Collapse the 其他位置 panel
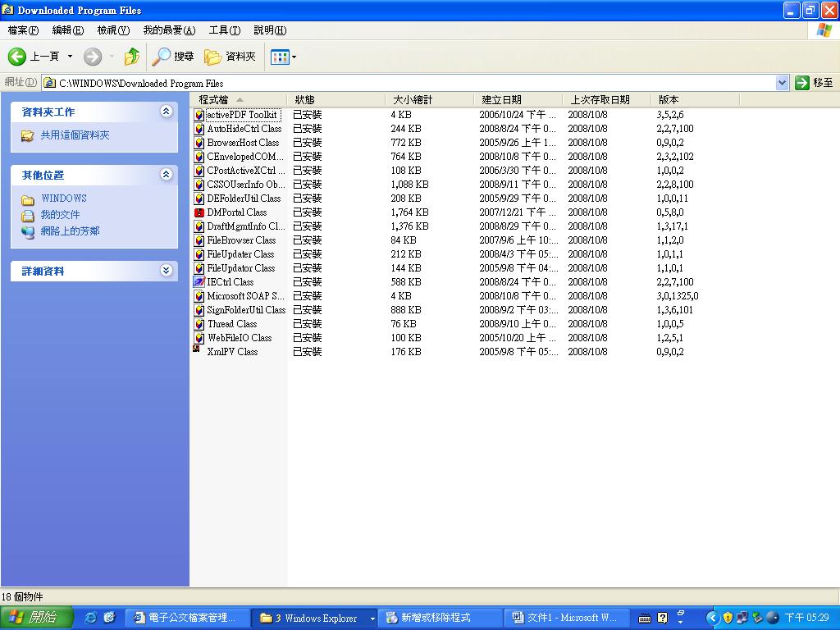The image size is (840, 630). 167,175
